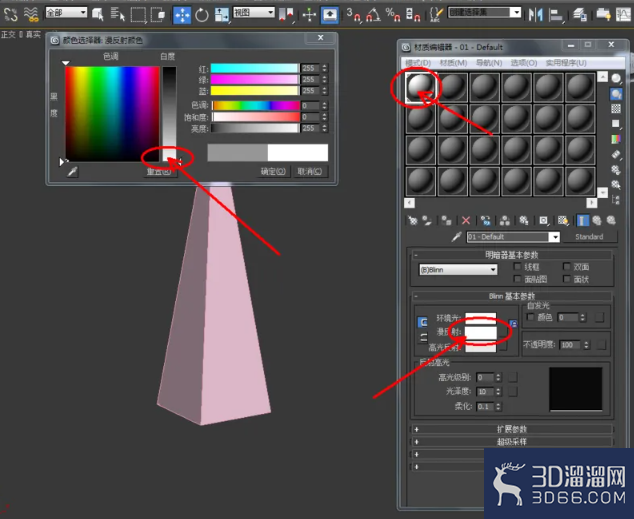Click the Put to Library icon

[x=524, y=220]
